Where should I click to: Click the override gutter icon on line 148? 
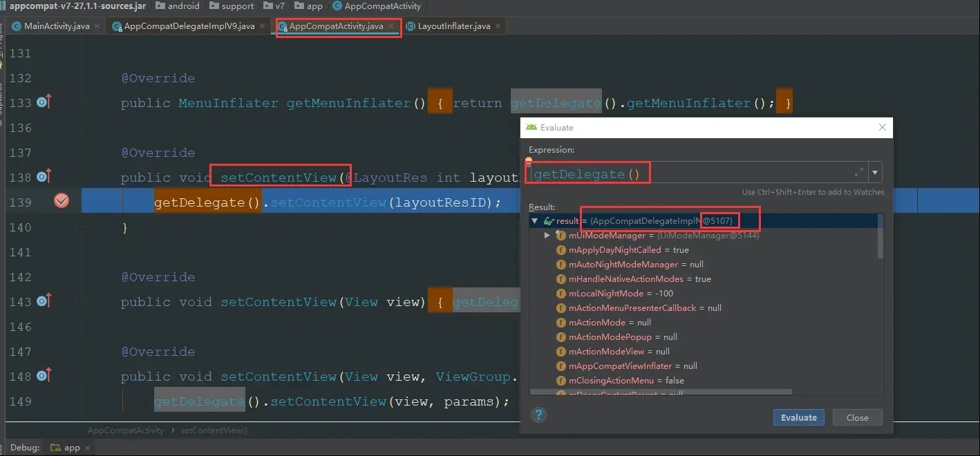click(x=44, y=377)
